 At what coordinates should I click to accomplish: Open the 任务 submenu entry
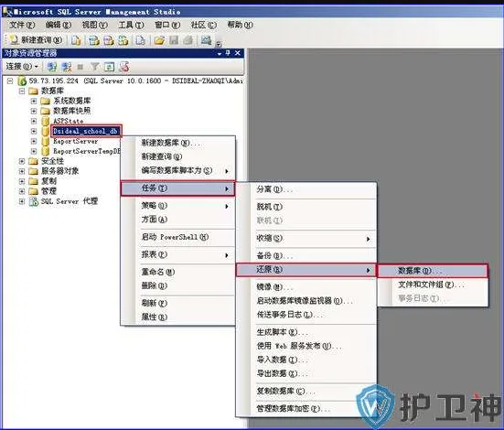click(x=177, y=188)
